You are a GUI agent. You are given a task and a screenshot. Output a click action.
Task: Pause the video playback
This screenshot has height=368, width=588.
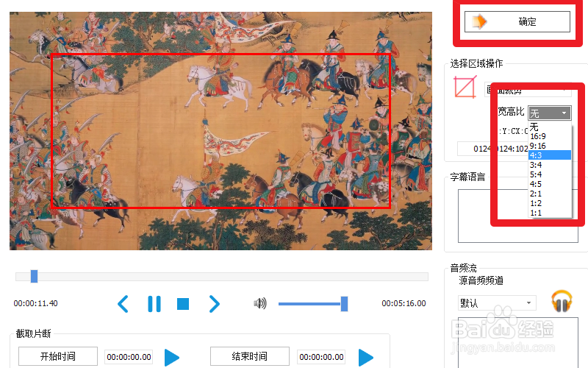[x=154, y=304]
